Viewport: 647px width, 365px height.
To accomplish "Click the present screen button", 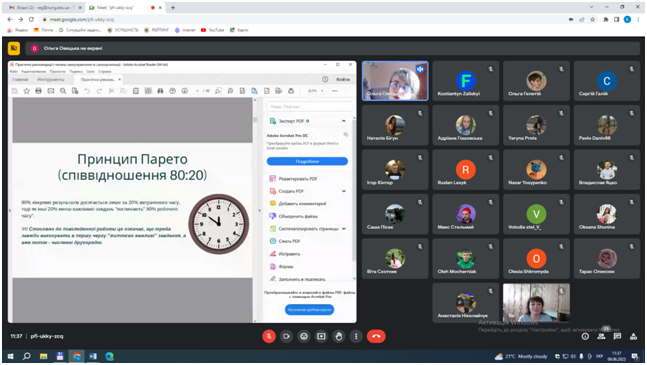I will [x=321, y=337].
